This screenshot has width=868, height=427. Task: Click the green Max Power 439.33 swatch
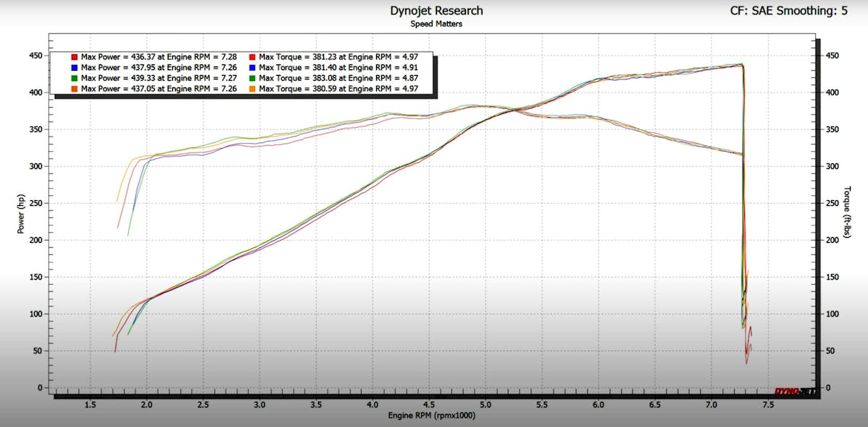click(x=74, y=78)
